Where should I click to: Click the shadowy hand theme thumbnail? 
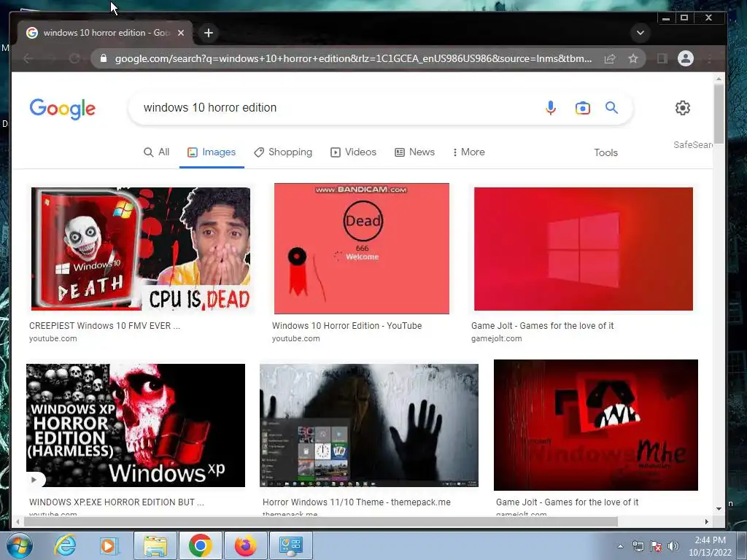368,425
